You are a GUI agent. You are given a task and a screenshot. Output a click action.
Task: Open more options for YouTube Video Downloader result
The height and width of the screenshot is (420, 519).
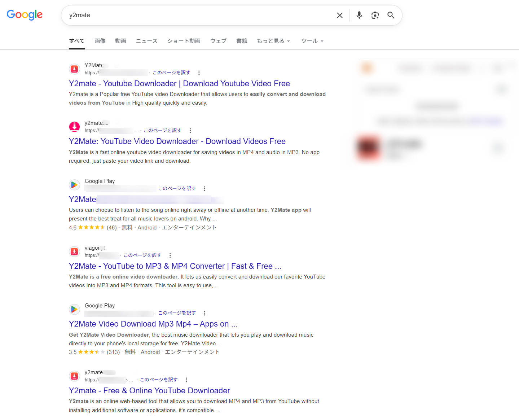(190, 131)
